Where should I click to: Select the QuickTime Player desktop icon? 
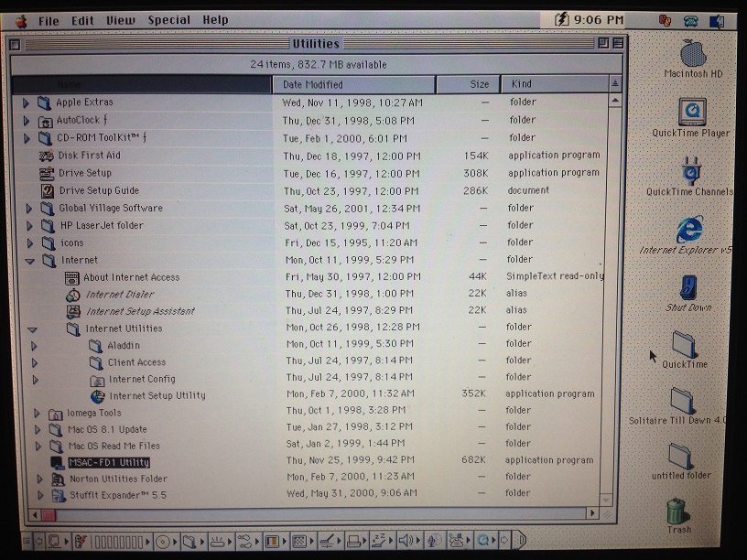pyautogui.click(x=692, y=112)
